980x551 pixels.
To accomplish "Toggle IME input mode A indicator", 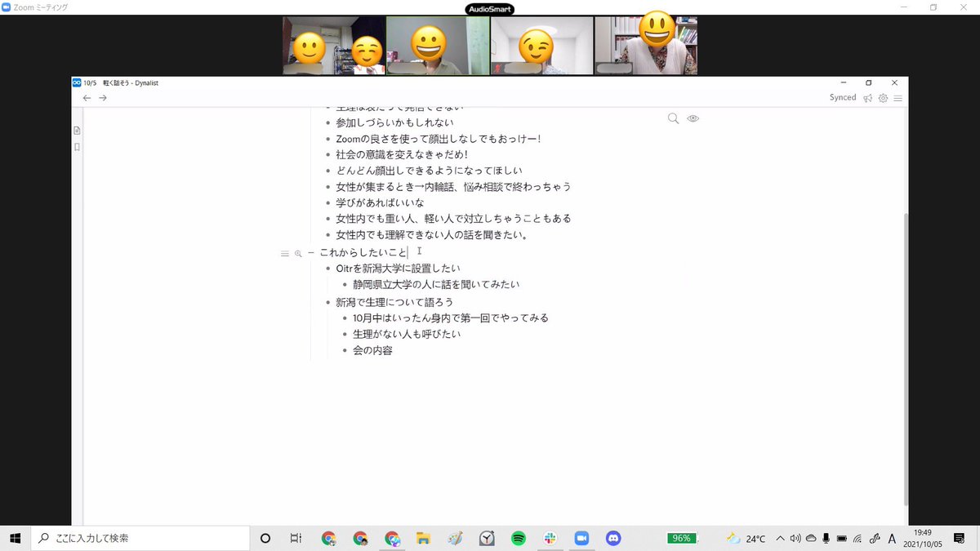I will (892, 538).
